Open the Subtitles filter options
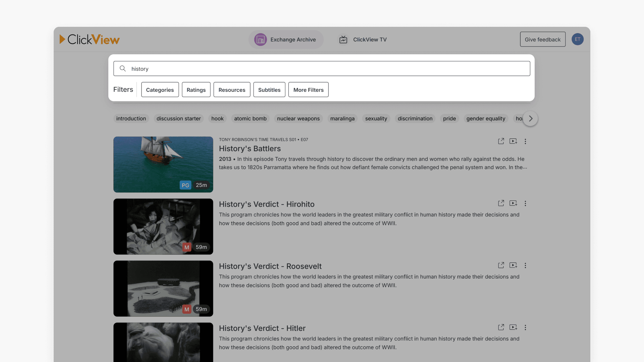644x362 pixels. point(269,89)
